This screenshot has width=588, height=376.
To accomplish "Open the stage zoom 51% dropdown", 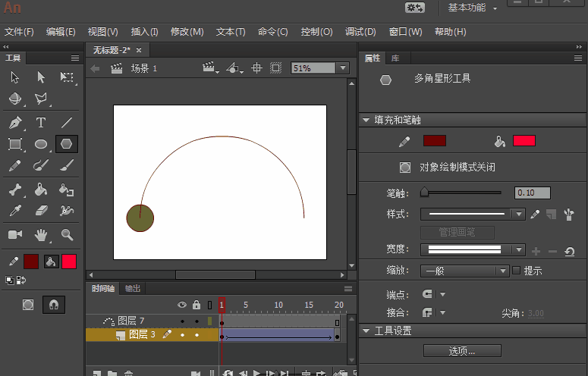I will [x=342, y=68].
